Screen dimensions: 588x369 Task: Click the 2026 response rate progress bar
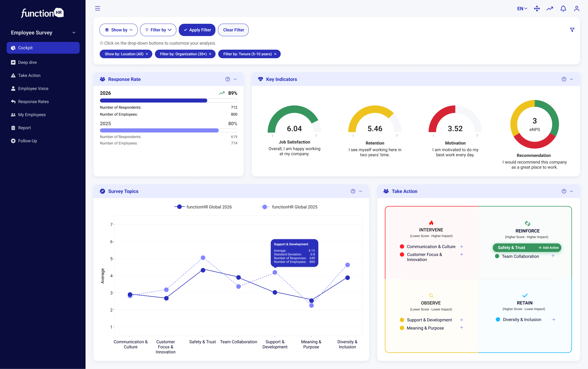[168, 100]
